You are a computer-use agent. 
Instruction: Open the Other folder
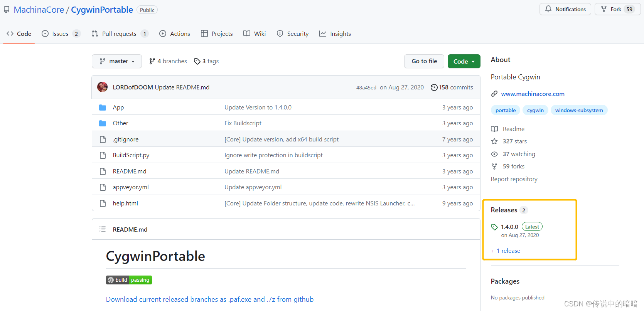point(120,123)
